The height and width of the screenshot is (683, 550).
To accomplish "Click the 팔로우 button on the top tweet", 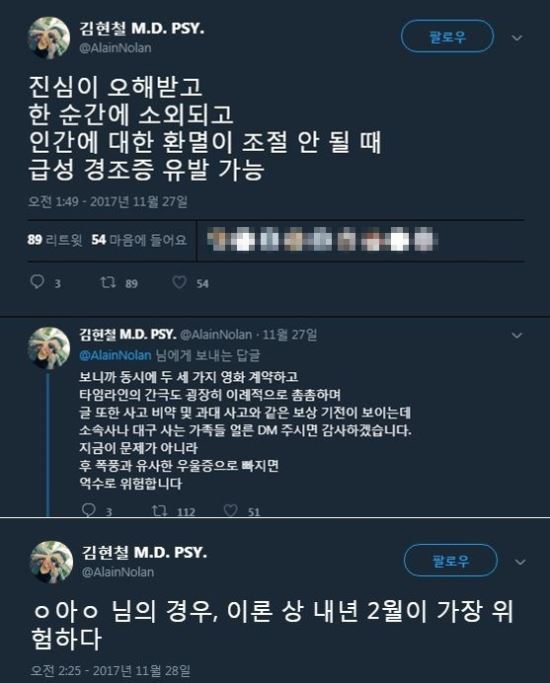I will [x=447, y=37].
